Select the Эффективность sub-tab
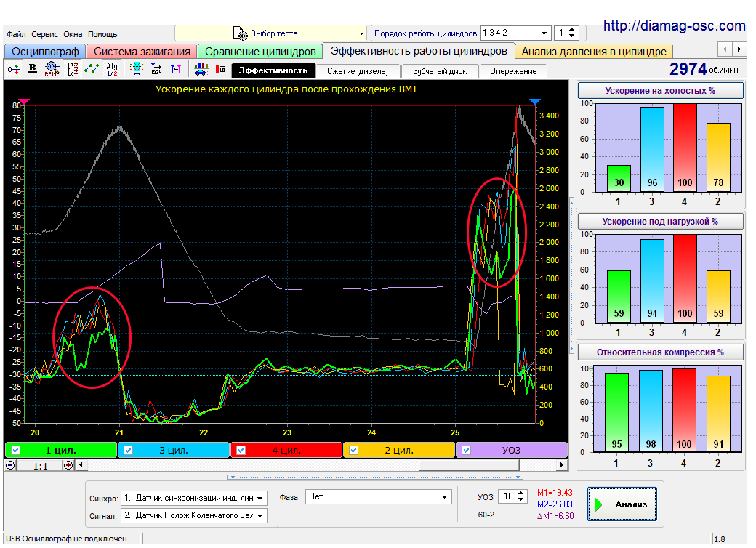This screenshot has width=756, height=548. pyautogui.click(x=273, y=70)
